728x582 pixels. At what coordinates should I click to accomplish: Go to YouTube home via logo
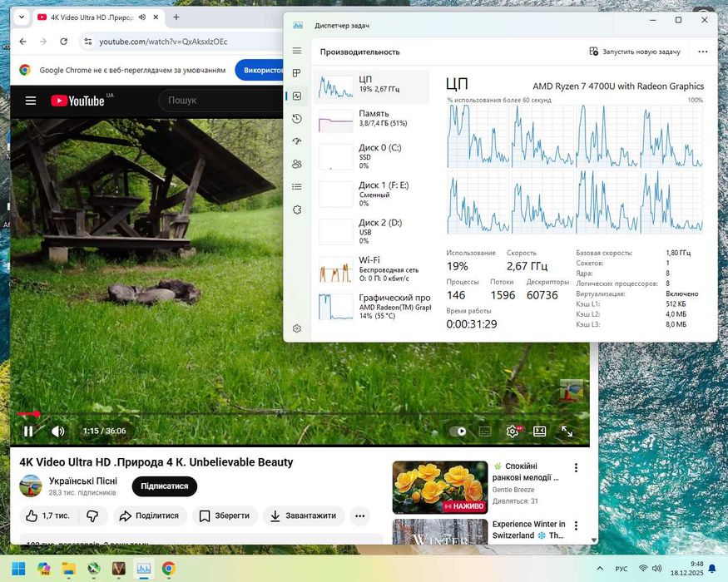click(77, 101)
